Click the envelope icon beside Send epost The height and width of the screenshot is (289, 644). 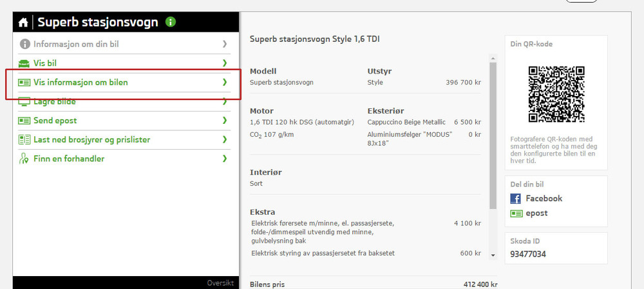point(24,121)
